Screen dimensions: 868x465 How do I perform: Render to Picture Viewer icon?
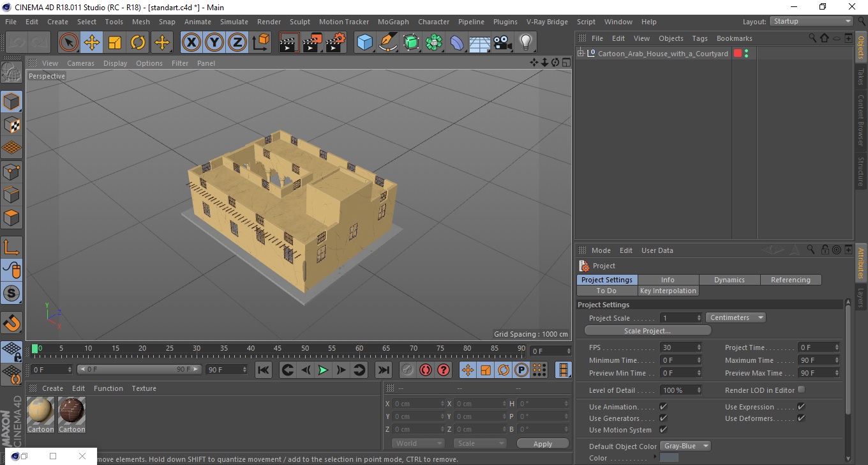coord(312,43)
